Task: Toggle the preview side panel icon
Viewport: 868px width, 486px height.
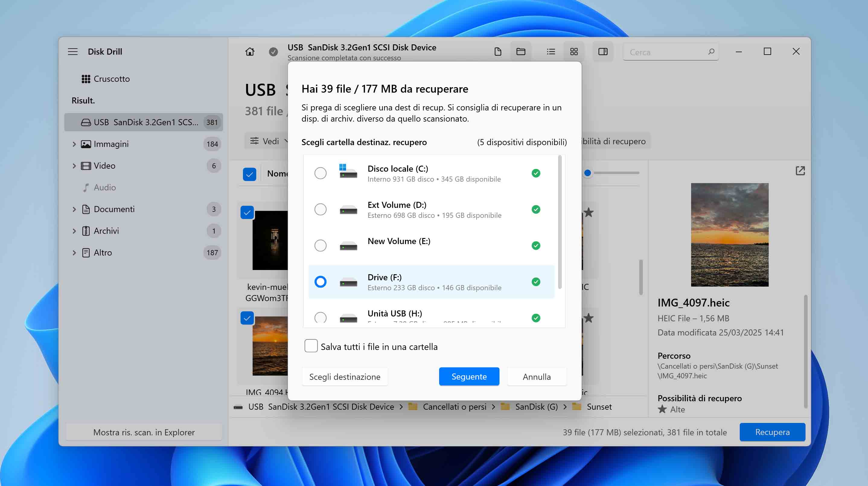Action: [603, 52]
